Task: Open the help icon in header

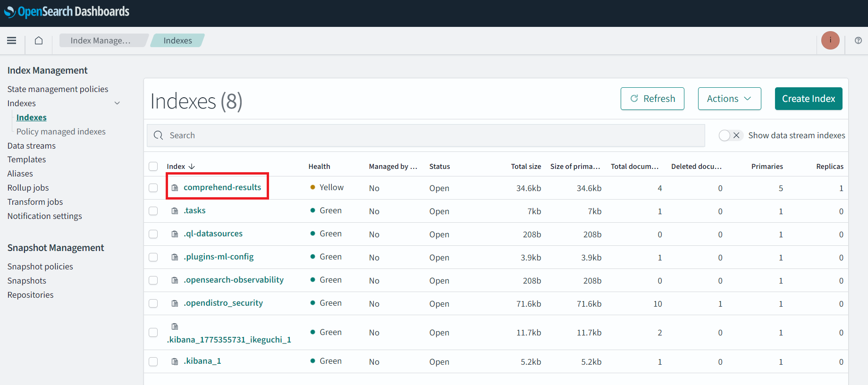Action: [x=858, y=41]
